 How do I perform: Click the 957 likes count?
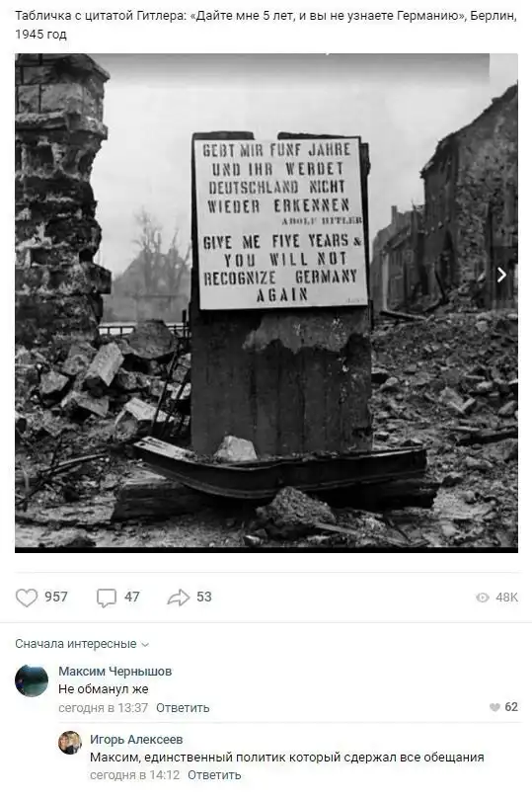pos(56,597)
